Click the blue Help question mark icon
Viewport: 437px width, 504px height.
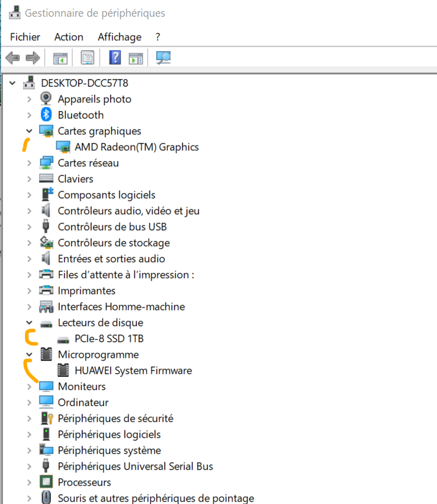(x=114, y=58)
